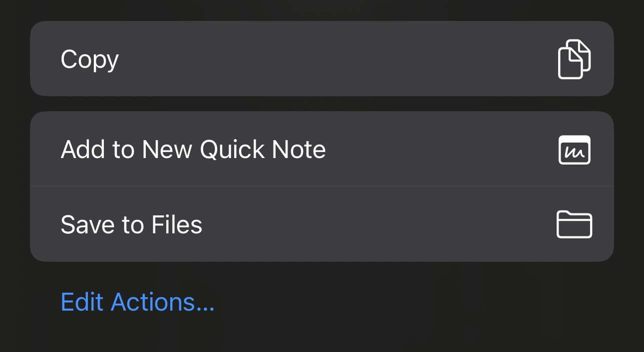Tap the icon at the Copy row's end

pos(574,59)
